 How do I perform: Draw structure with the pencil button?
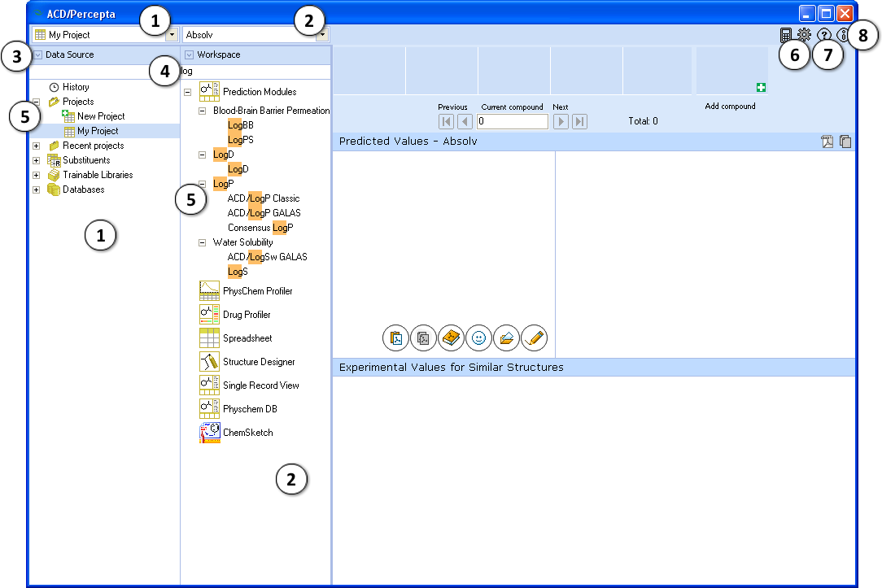point(534,338)
